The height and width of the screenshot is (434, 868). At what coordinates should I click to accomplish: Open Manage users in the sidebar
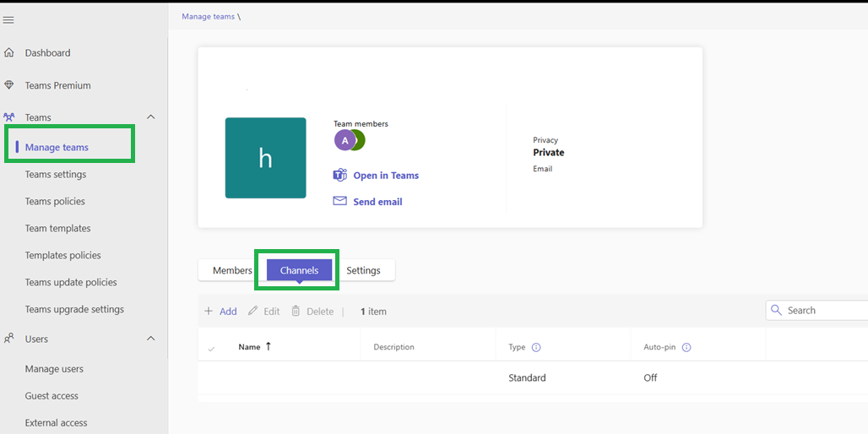pyautogui.click(x=54, y=369)
